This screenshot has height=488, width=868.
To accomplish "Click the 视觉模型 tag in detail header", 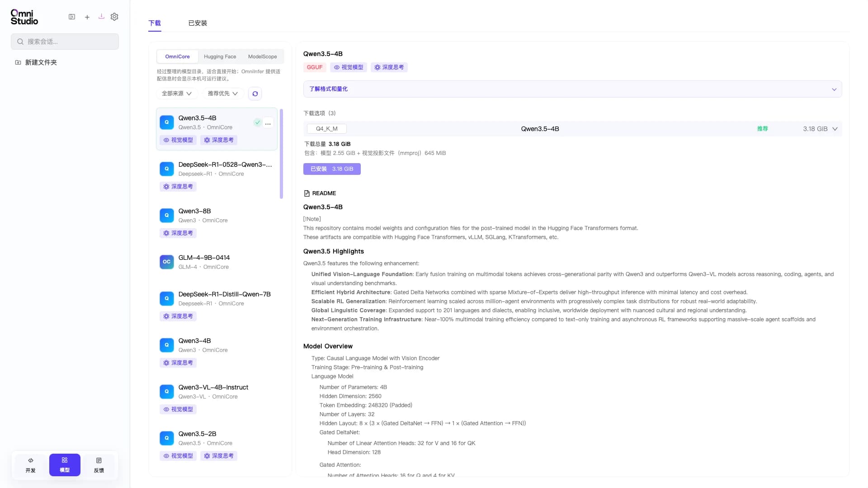I will 349,67.
